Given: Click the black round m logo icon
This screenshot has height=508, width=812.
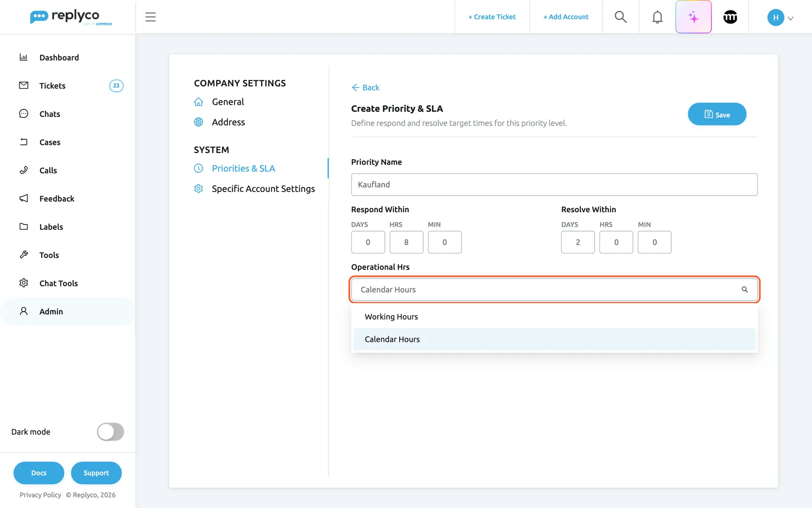Looking at the screenshot, I should tap(730, 17).
